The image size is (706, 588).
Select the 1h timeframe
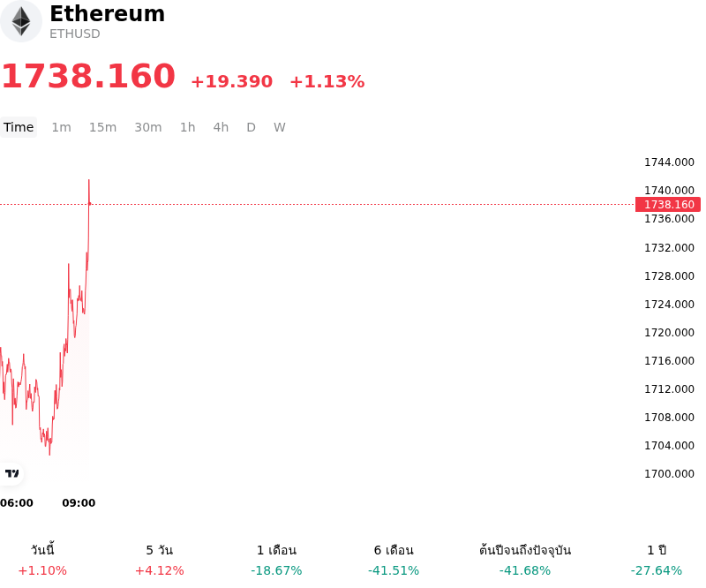(188, 127)
